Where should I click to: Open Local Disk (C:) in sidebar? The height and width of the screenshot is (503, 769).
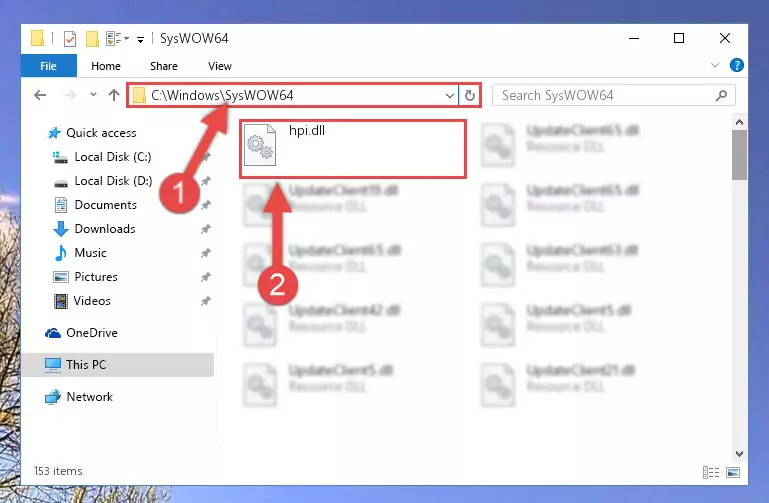coord(113,157)
